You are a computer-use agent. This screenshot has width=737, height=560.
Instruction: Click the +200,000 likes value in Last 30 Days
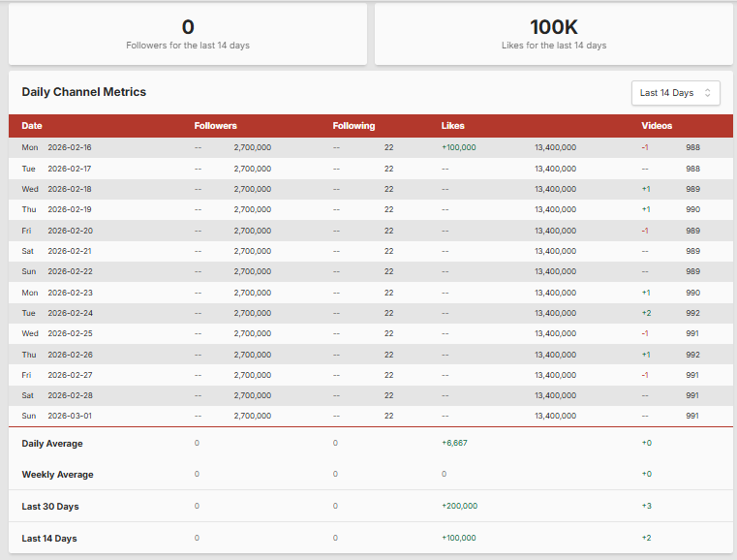459,506
